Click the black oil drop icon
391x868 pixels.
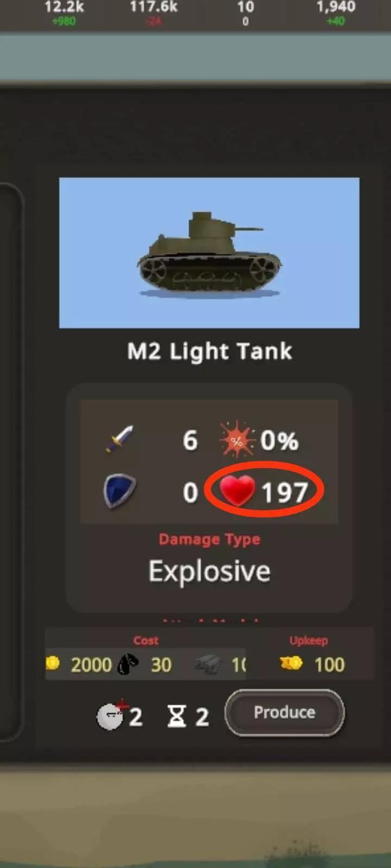(x=128, y=664)
